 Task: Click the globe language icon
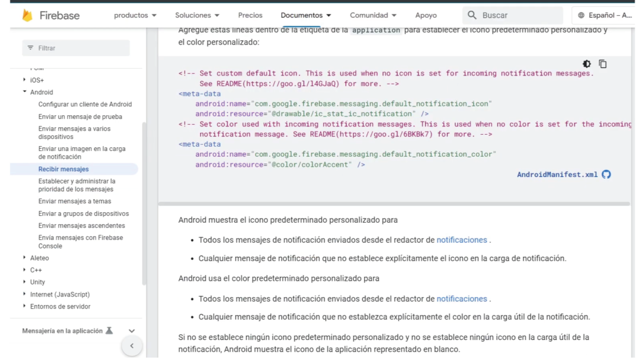coord(581,15)
